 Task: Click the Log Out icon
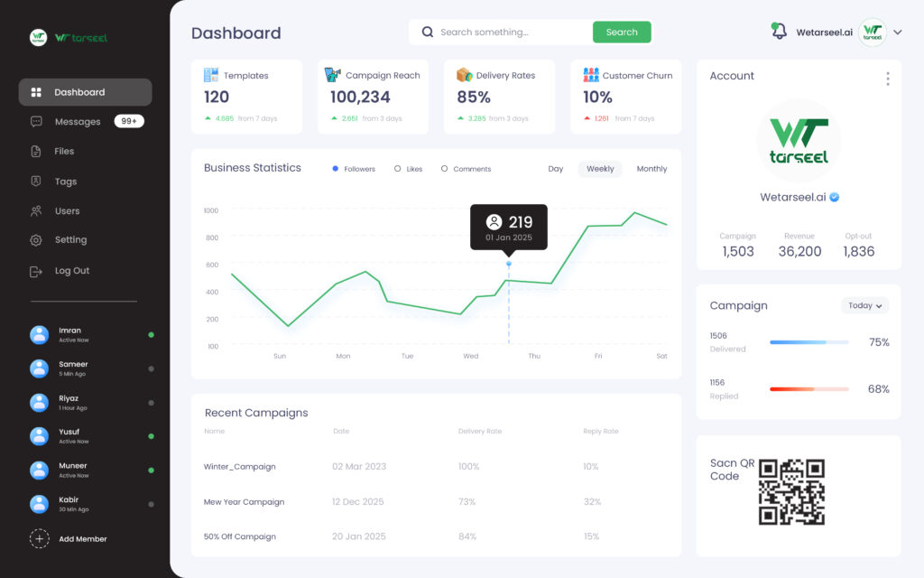pyautogui.click(x=36, y=271)
